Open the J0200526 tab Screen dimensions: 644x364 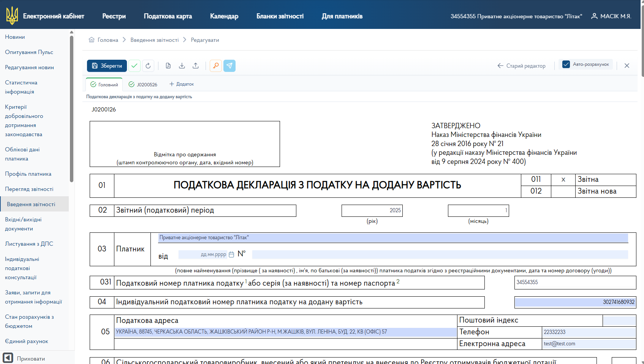point(143,84)
